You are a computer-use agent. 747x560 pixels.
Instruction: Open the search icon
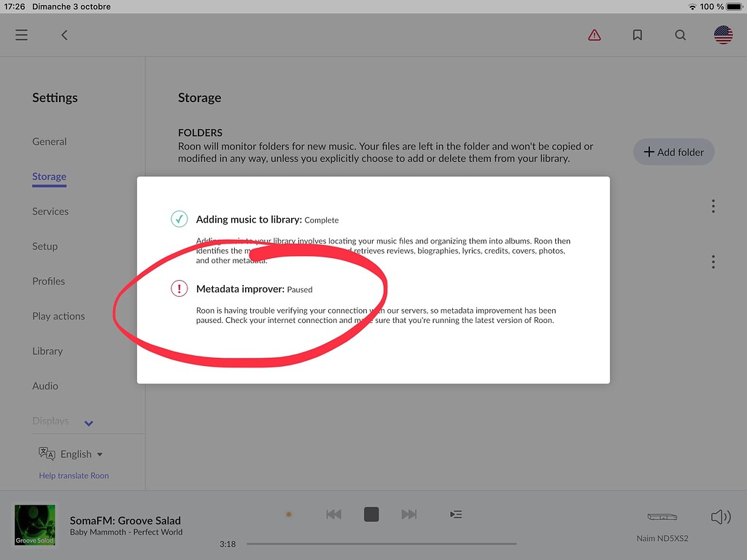coord(680,34)
